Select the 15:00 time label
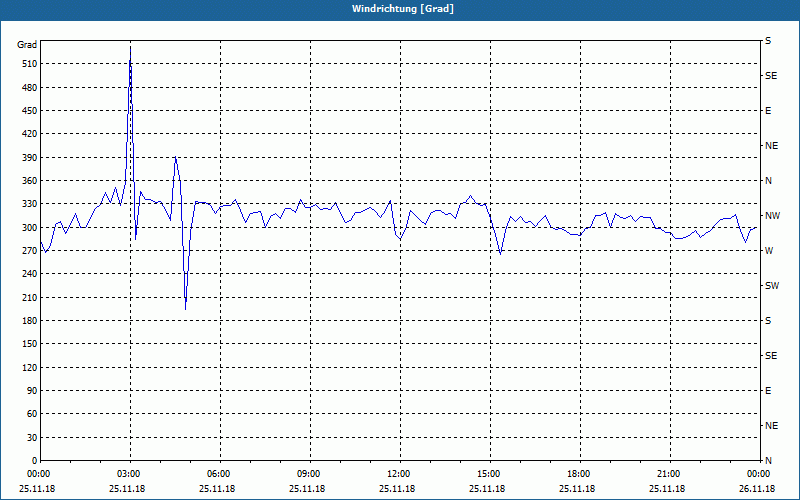Viewport: 800px width, 500px height. tap(490, 474)
